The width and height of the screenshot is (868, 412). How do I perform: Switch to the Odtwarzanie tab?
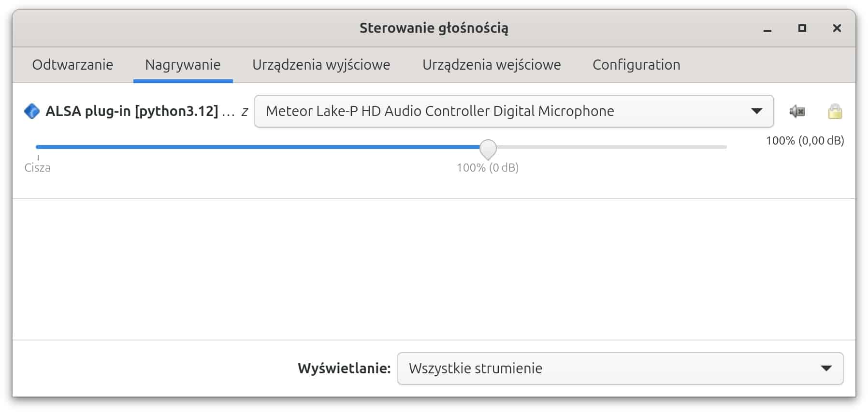pyautogui.click(x=72, y=64)
